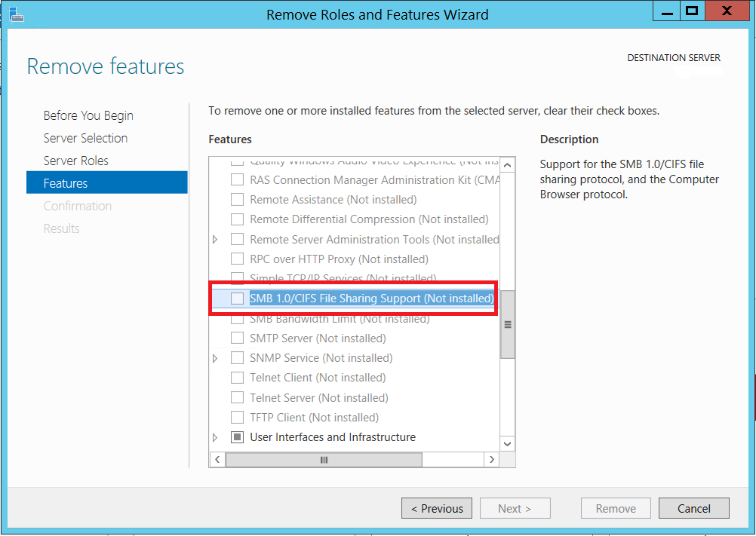Select the Before You Begin step
This screenshot has height=536, width=756.
coord(88,115)
